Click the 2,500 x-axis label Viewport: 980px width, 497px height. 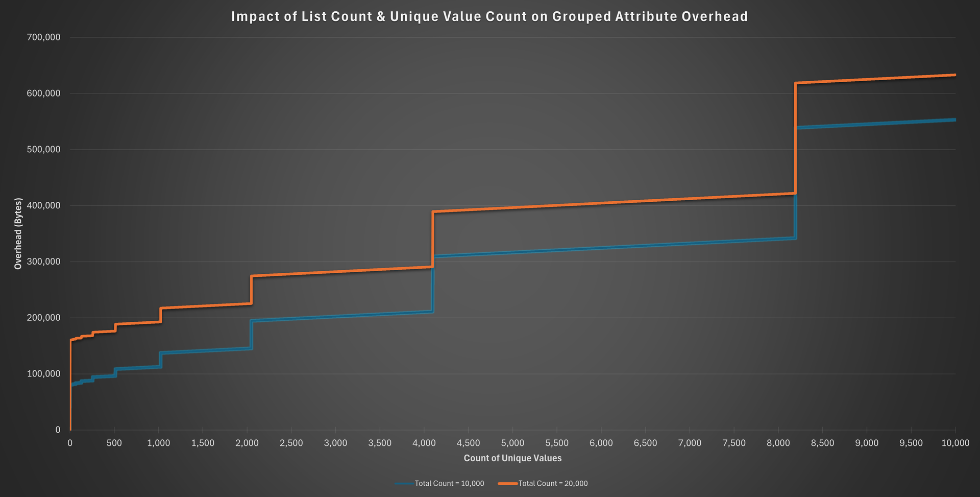(291, 443)
